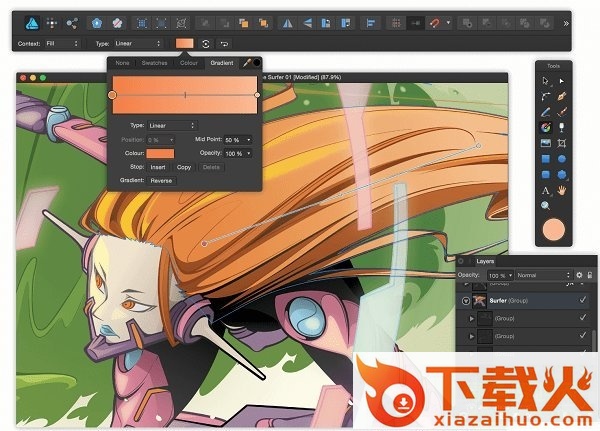Click the red snapping magnet icon
This screenshot has width=600, height=431.
[x=434, y=21]
